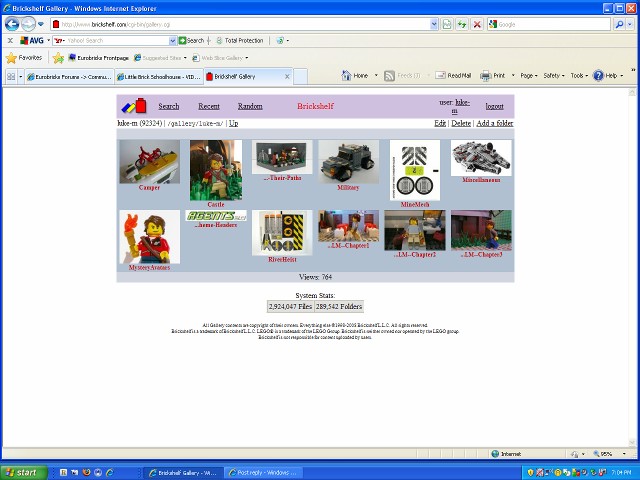Click the Compatibility View icon
This screenshot has width=640, height=480.
pos(447,24)
